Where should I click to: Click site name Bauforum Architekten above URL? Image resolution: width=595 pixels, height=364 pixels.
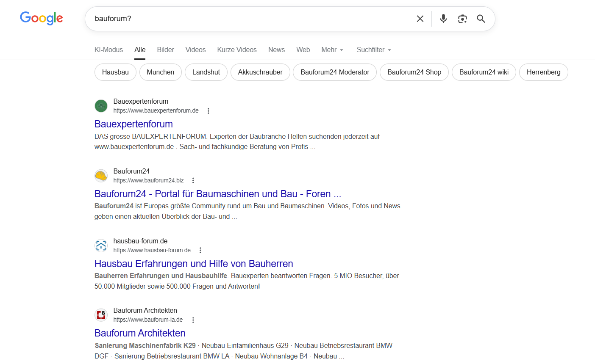pos(145,310)
